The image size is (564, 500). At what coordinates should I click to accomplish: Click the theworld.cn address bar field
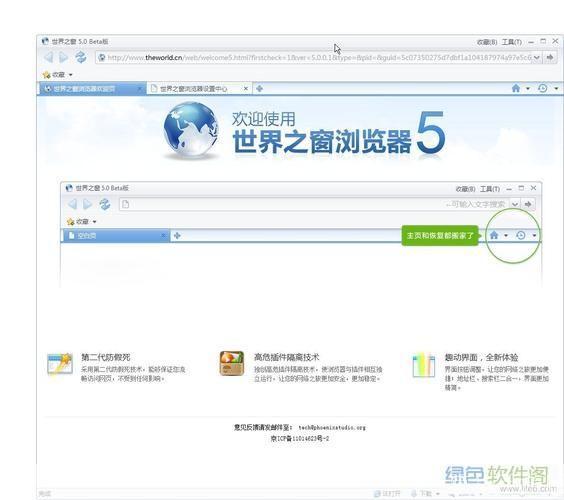[319, 58]
